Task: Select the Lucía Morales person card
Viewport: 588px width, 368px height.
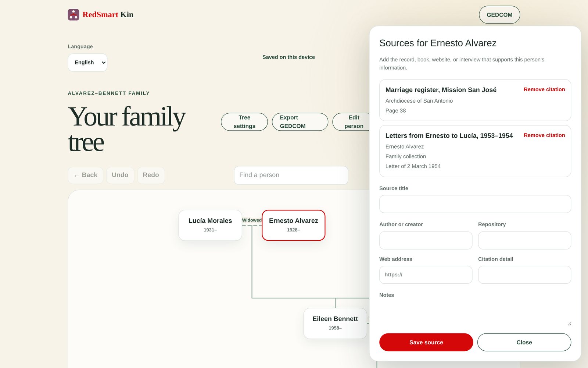Action: (210, 225)
